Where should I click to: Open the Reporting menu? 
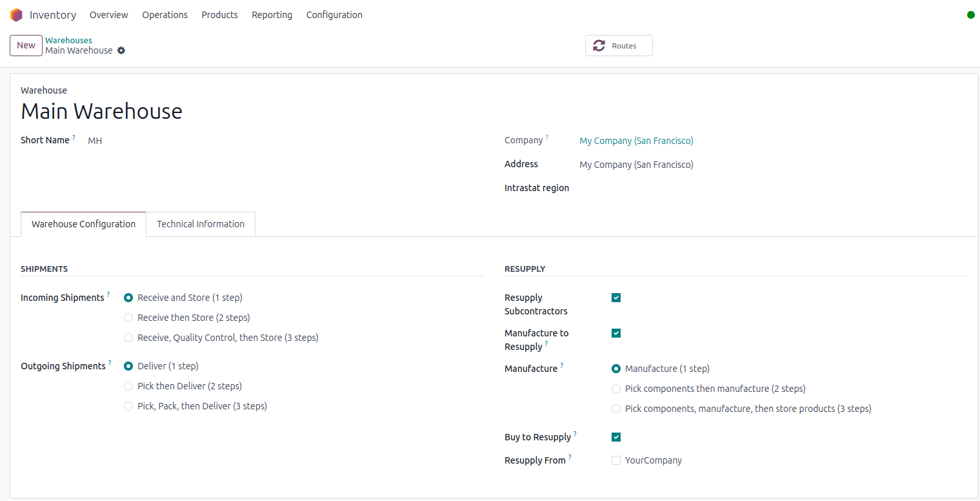tap(272, 14)
